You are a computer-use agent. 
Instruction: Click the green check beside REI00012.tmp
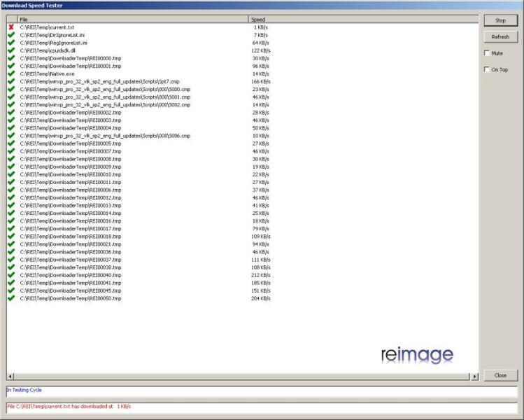tap(11, 197)
